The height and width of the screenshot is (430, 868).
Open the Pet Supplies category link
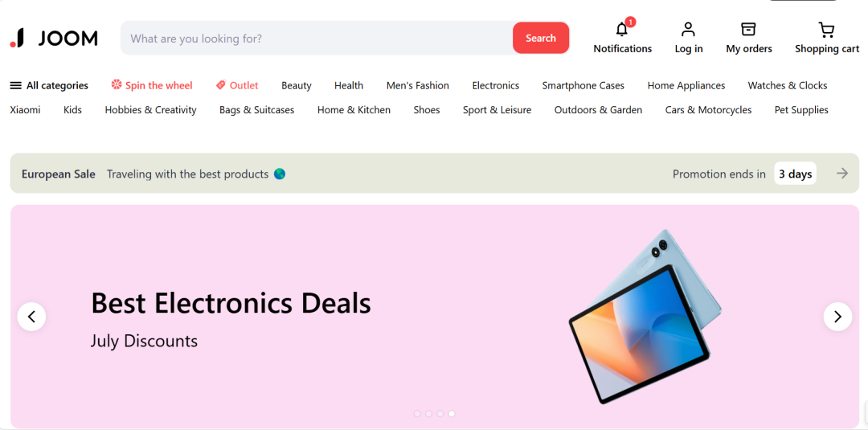pos(801,110)
